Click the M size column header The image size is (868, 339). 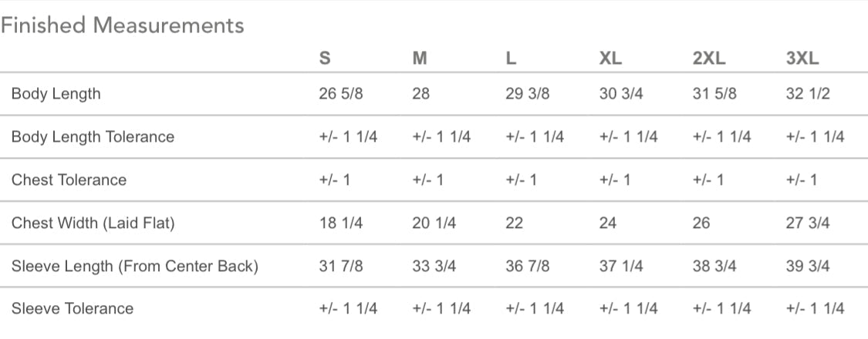pos(420,58)
